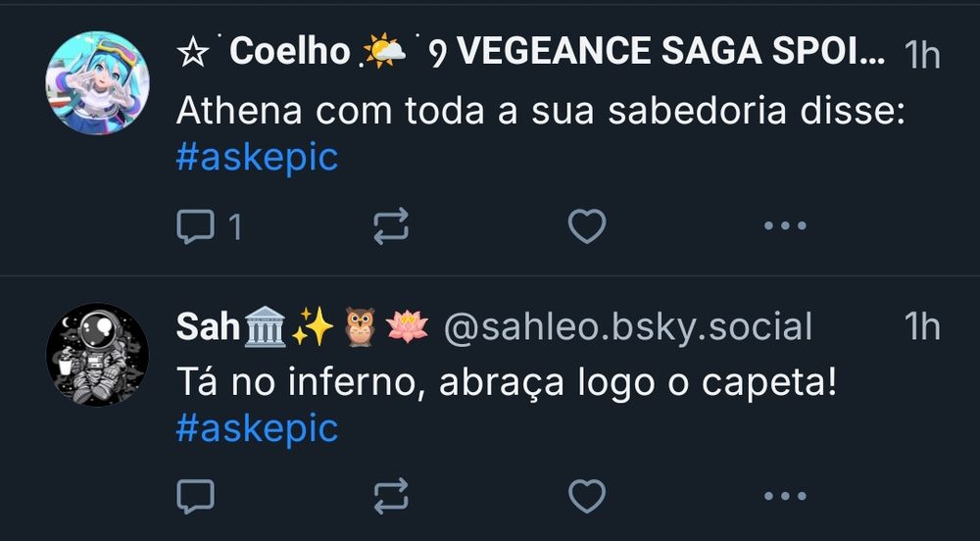Viewport: 980px width, 541px height.
Task: Open Sah's astronaut avatar profile
Action: pos(97,354)
